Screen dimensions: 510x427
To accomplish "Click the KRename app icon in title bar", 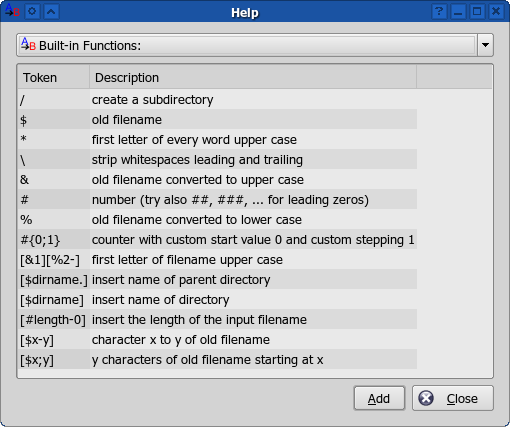I will (12, 11).
